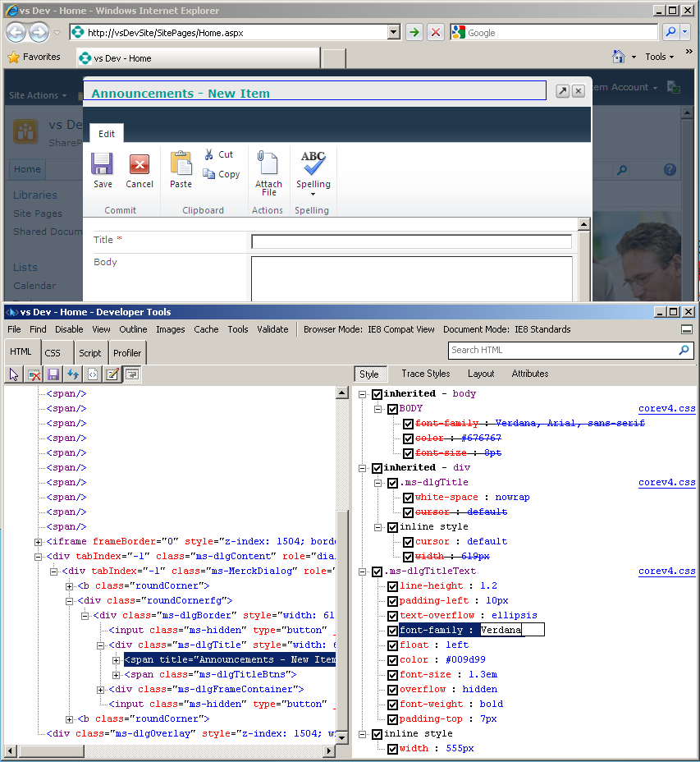Image resolution: width=700 pixels, height=762 pixels.
Task: Click the clear browser cache icon
Action: (x=34, y=374)
